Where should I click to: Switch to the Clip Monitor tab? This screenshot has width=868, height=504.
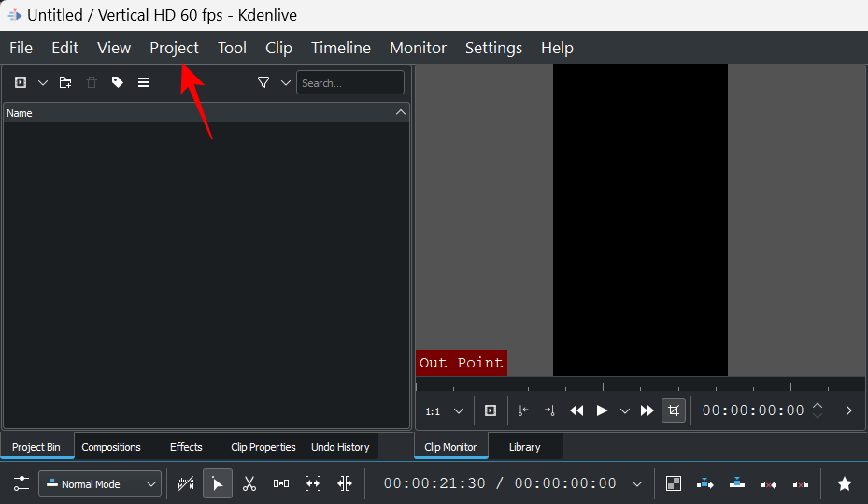pos(450,446)
